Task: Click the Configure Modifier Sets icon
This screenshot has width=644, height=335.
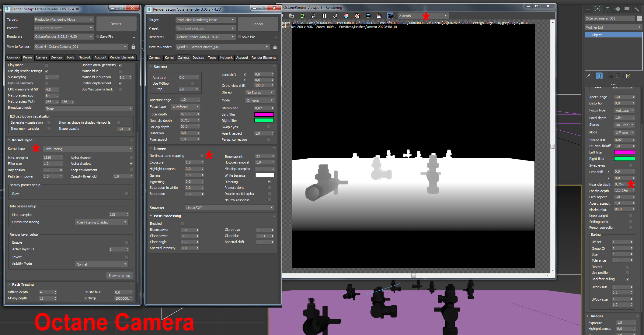Action: click(628, 76)
